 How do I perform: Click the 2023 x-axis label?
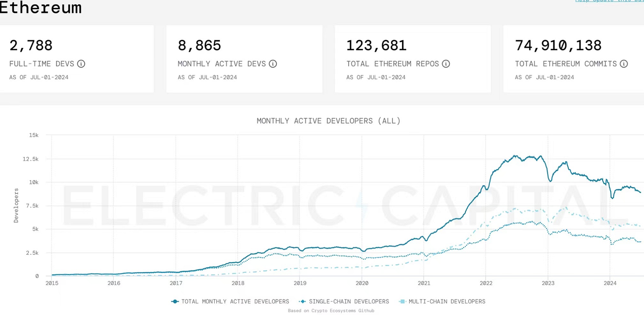[x=548, y=283]
